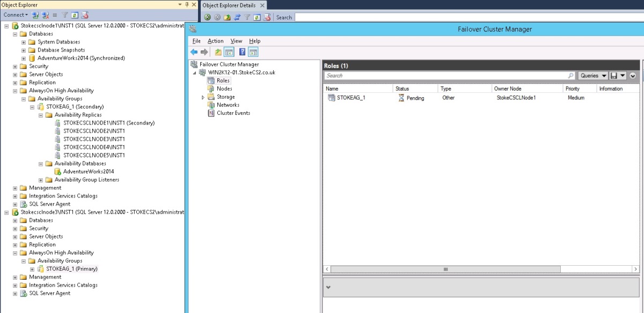
Task: Toggle the Show/Hide Console Tree button
Action: [229, 52]
